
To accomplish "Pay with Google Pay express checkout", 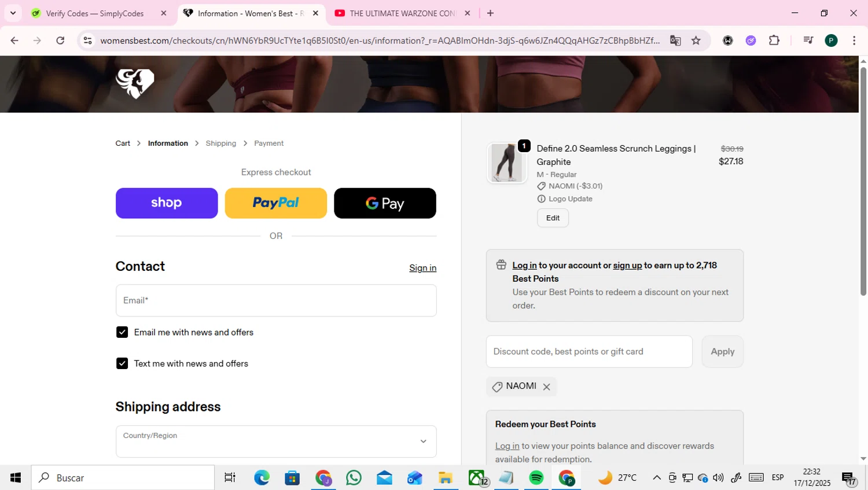I will 385,203.
